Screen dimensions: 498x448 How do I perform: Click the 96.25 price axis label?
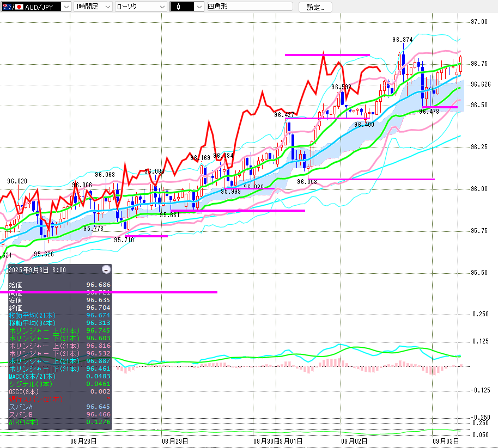pyautogui.click(x=479, y=147)
